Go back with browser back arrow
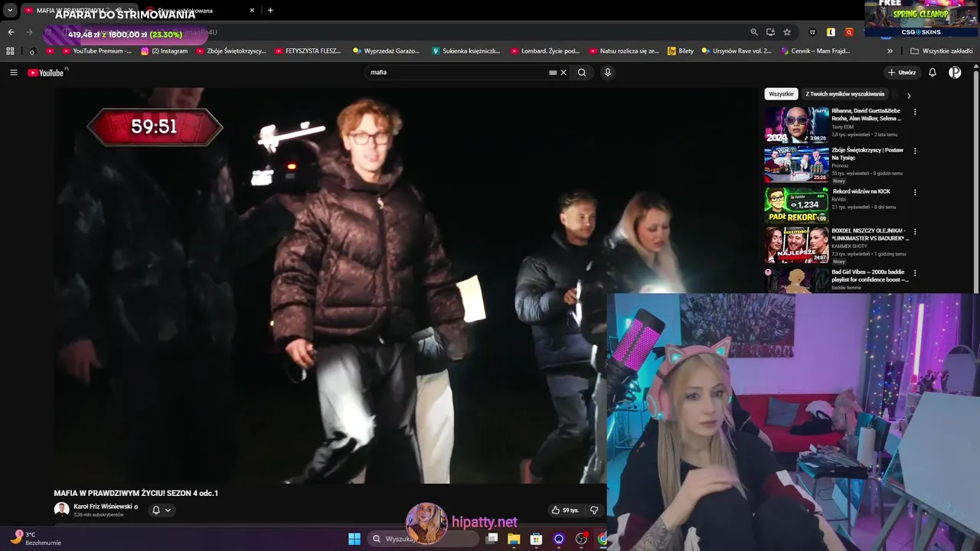 point(11,32)
